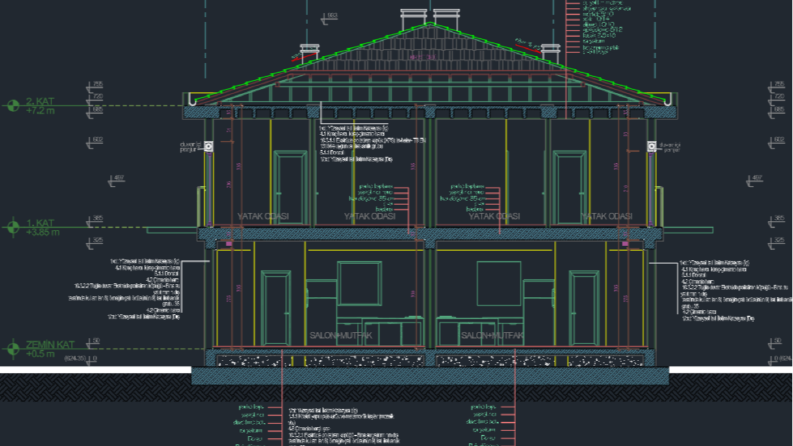Select the right unit's "SALON+MUTFAK" room label
This screenshot has height=446, width=793.
(492, 335)
